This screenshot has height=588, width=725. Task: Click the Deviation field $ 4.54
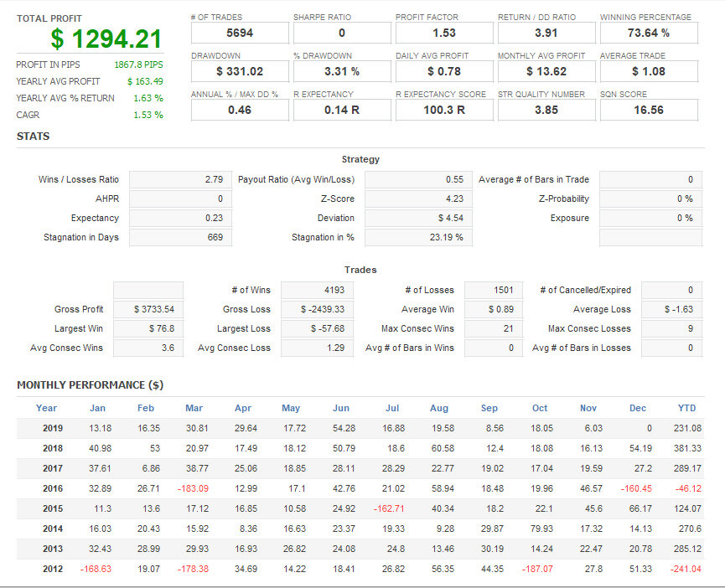point(418,218)
